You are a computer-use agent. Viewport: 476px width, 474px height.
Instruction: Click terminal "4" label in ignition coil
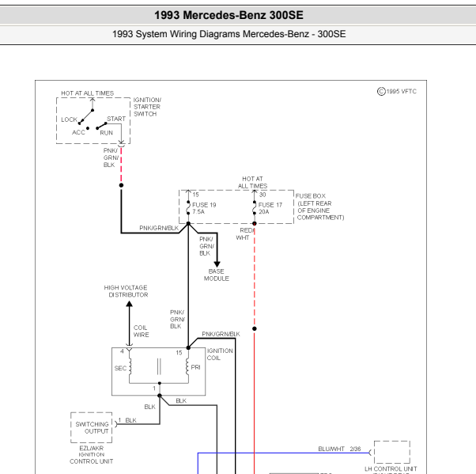pyautogui.click(x=122, y=351)
